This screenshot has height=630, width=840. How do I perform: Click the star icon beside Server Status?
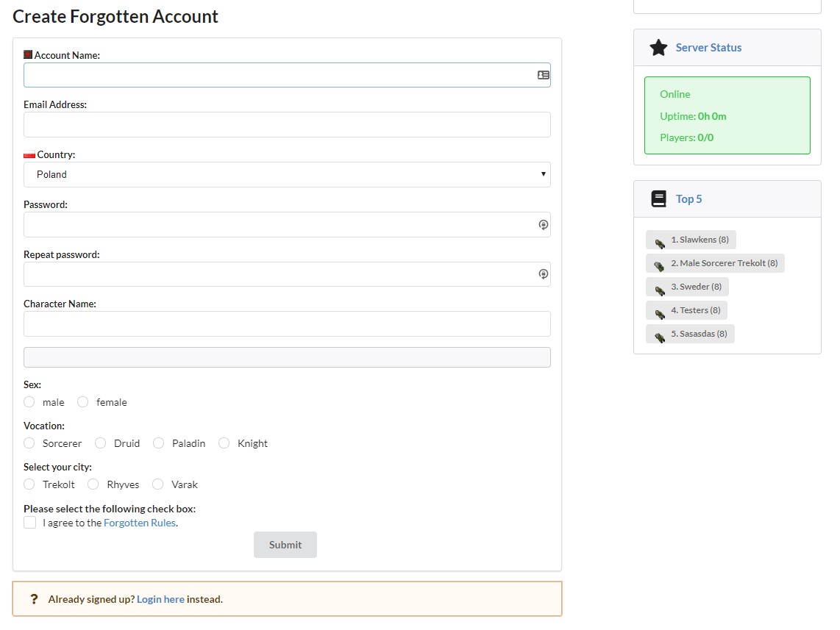[x=658, y=47]
